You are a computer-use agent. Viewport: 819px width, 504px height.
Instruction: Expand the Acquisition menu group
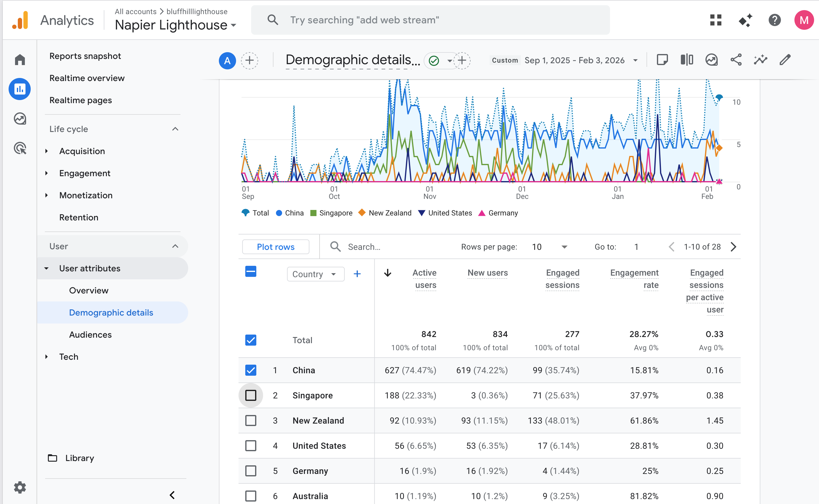click(x=82, y=151)
